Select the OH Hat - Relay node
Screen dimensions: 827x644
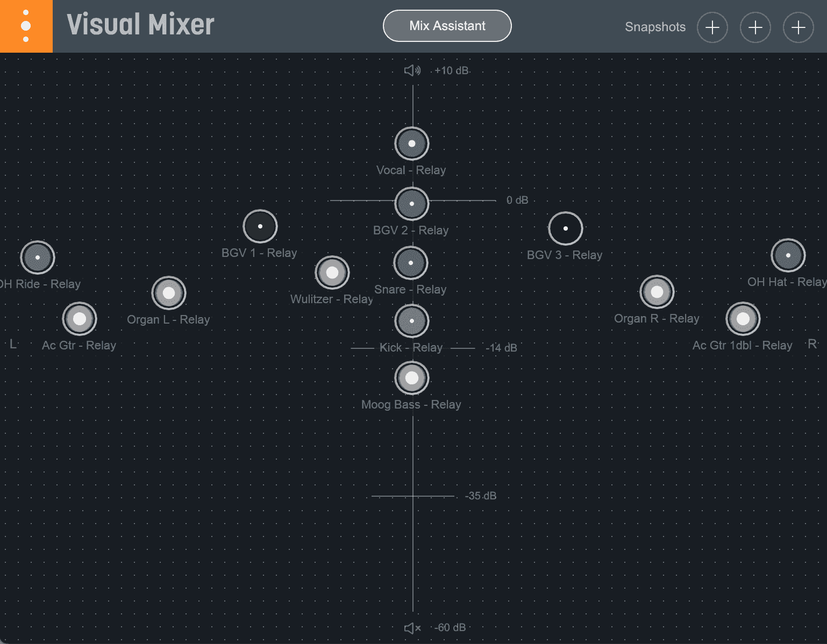788,255
